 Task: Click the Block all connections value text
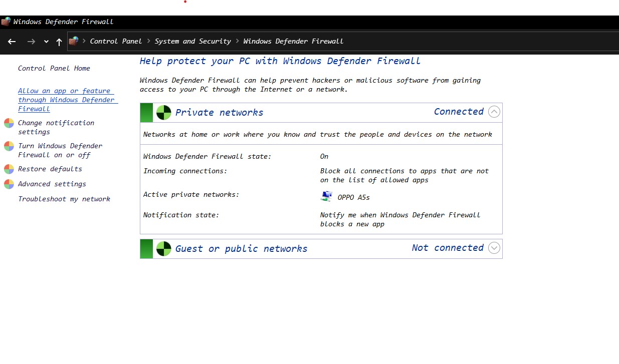[x=404, y=175]
